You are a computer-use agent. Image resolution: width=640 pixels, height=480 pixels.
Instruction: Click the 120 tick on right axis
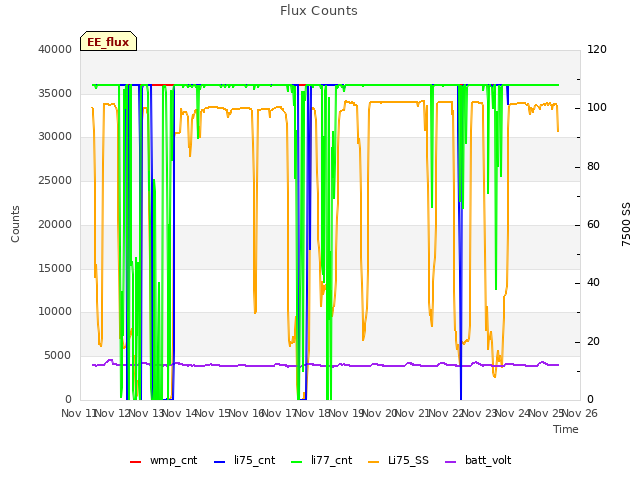[597, 49]
